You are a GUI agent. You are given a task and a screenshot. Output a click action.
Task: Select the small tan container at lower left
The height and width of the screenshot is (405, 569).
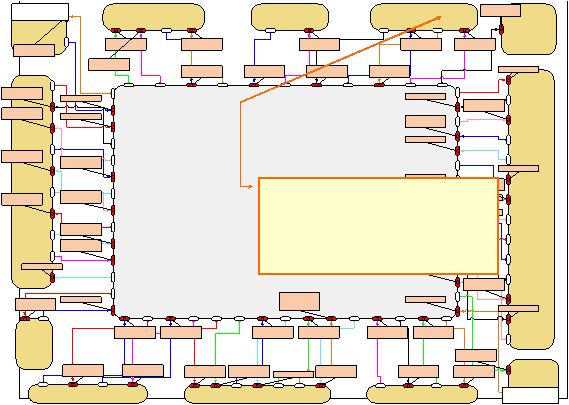[34, 344]
